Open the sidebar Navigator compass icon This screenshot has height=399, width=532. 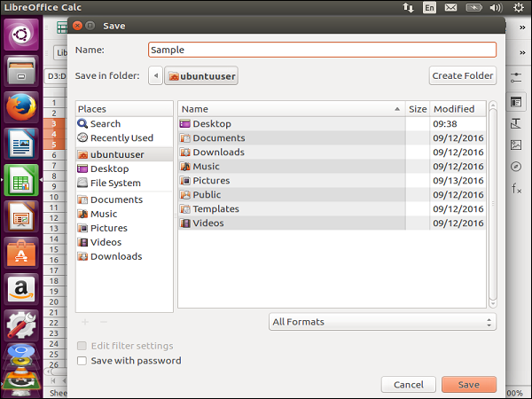516,167
